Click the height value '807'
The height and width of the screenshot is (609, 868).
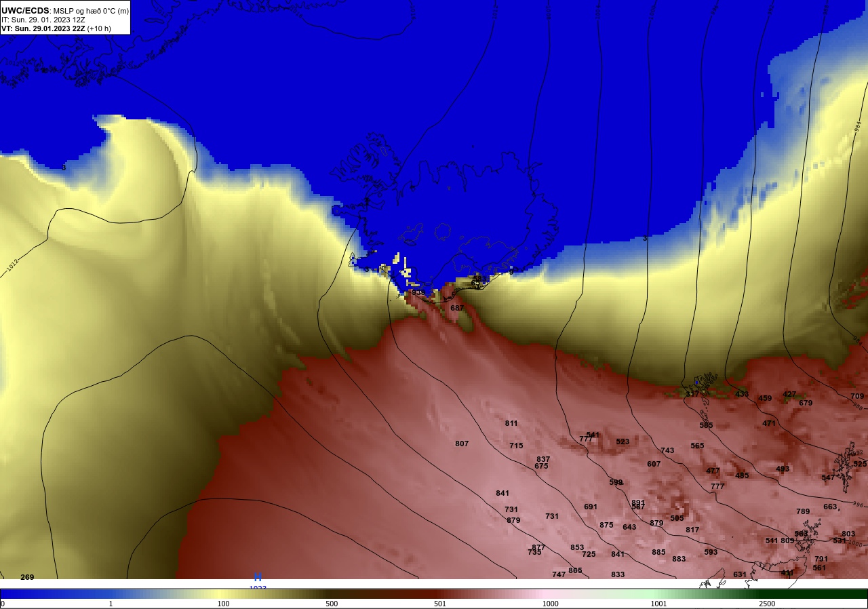pos(462,444)
